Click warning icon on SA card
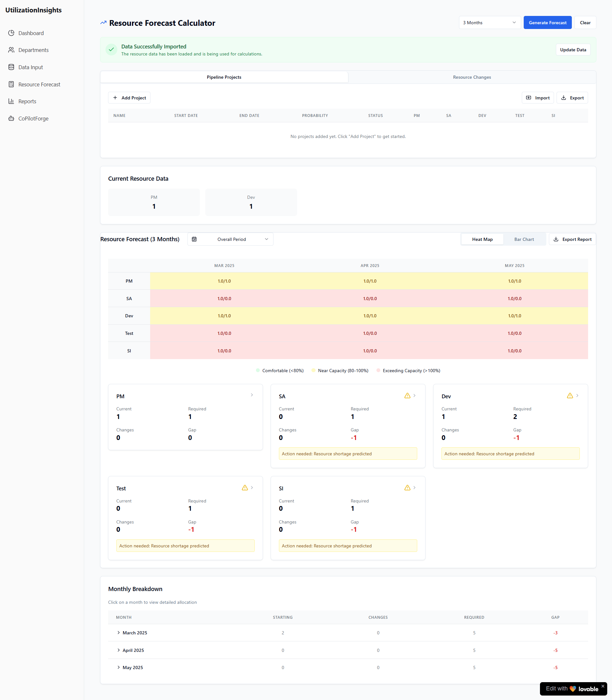This screenshot has height=700, width=612. [407, 396]
